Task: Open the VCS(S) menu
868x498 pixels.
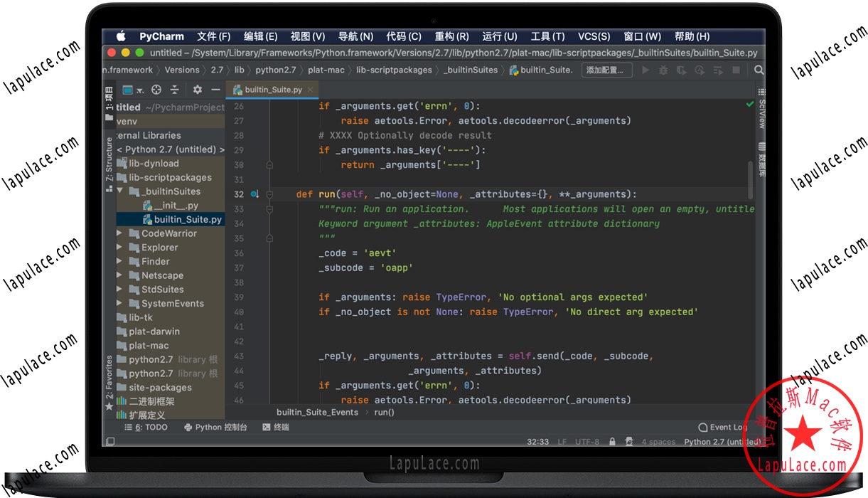Action: click(594, 36)
